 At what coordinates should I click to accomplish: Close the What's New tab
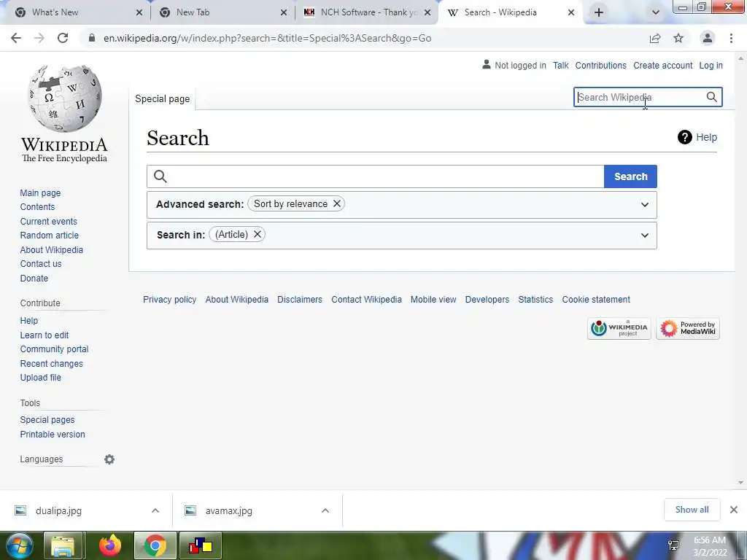coord(139,12)
